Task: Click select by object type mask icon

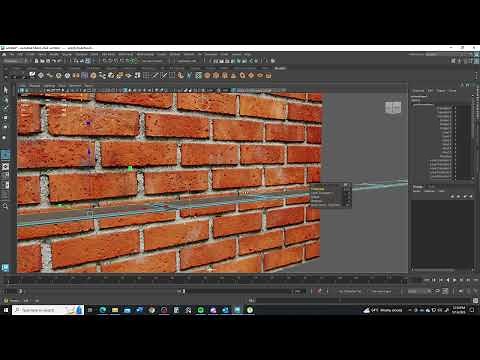Action: pos(82,61)
